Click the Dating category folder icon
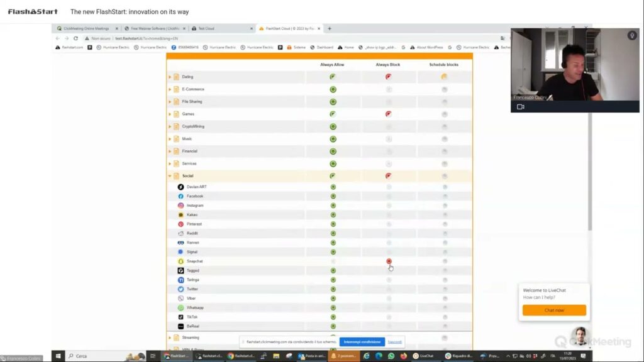This screenshot has height=362, width=644. click(x=177, y=77)
